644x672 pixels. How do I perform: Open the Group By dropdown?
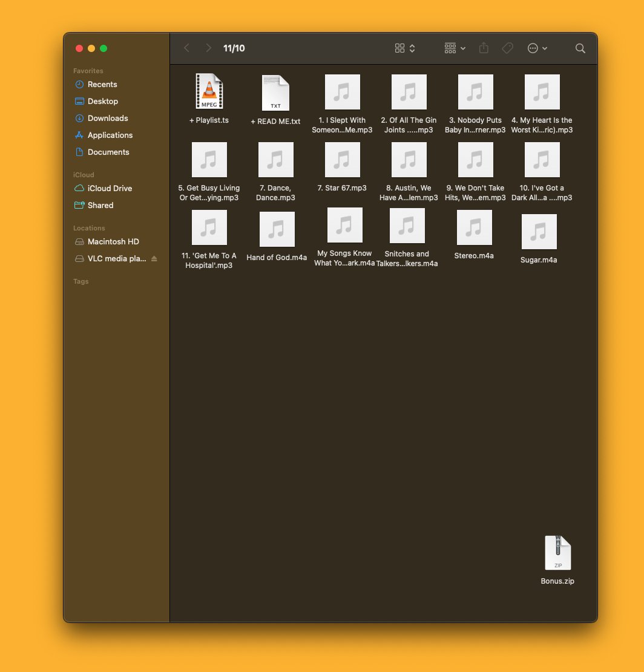pyautogui.click(x=455, y=48)
